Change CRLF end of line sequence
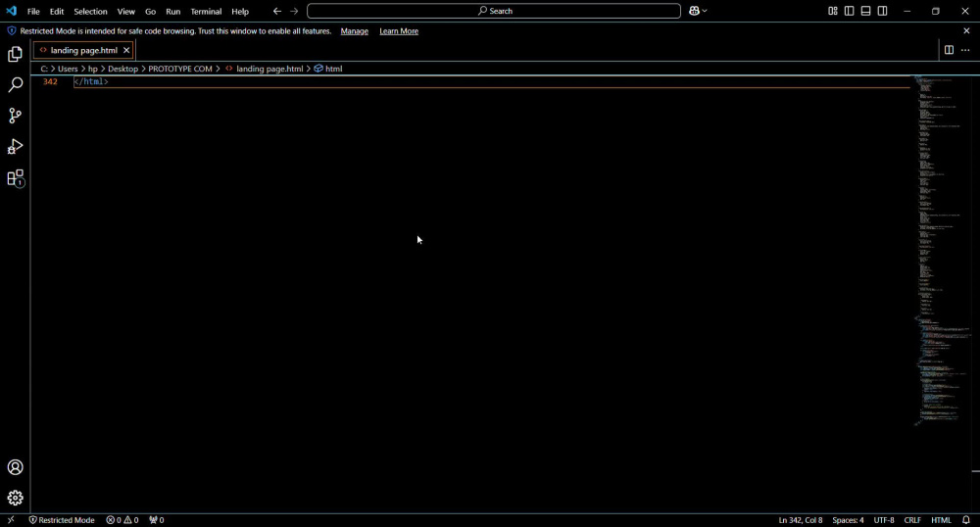Viewport: 980px width, 527px height. 911,519
